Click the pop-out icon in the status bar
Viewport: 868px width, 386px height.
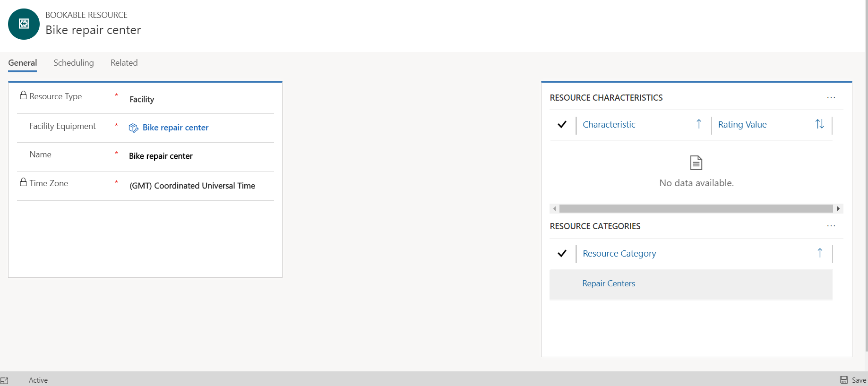point(4,380)
